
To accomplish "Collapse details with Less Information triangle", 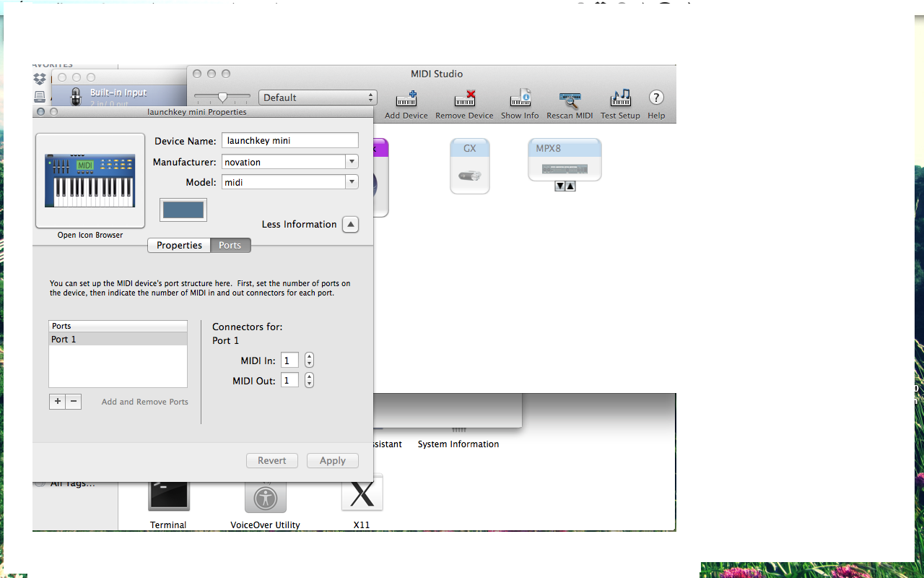I will click(x=350, y=225).
